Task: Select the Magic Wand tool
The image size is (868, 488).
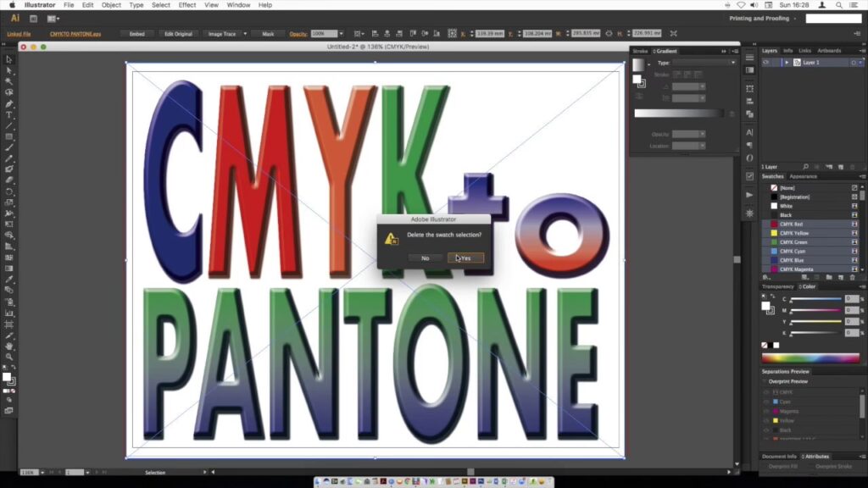Action: tap(9, 81)
